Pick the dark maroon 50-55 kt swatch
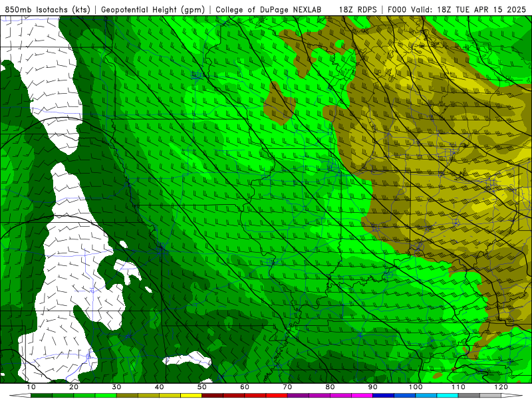 point(212,396)
